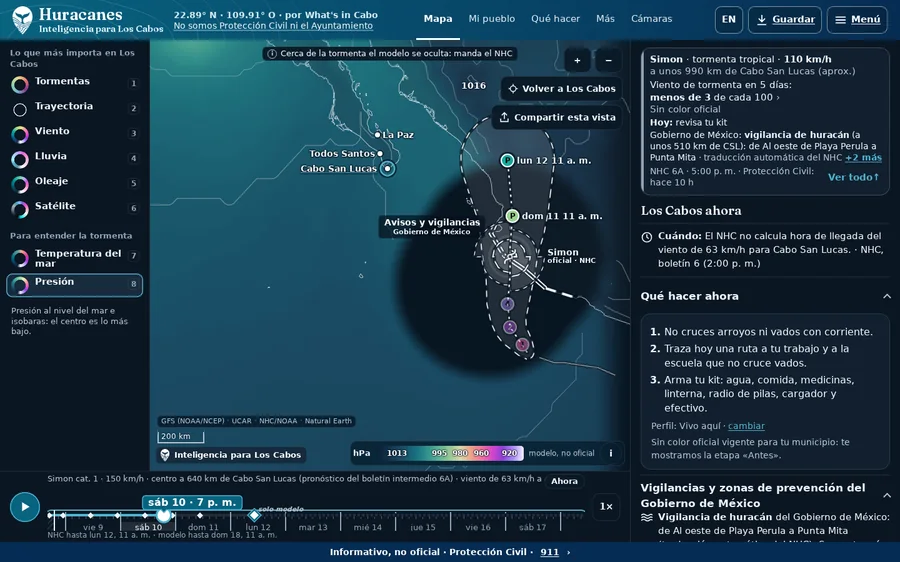
Task: Click the 1016 isobar label
Action: click(474, 86)
